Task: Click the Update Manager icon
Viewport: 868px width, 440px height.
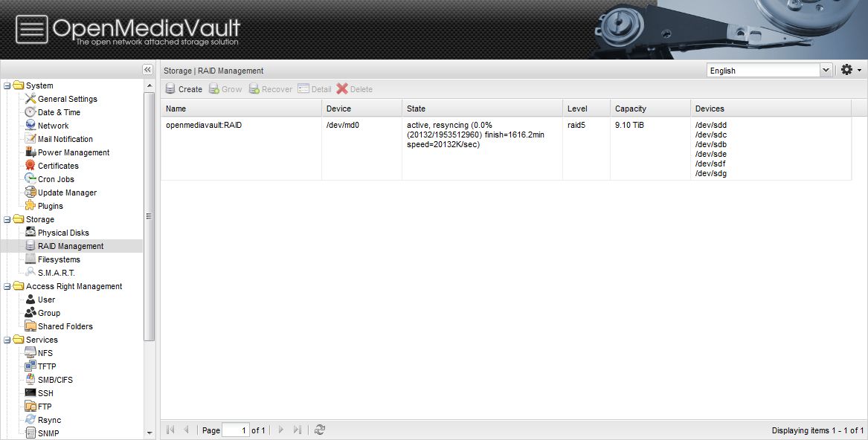Action: (30, 192)
